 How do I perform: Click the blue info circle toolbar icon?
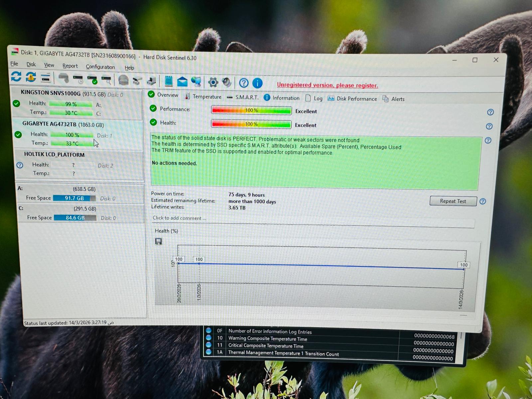[257, 83]
